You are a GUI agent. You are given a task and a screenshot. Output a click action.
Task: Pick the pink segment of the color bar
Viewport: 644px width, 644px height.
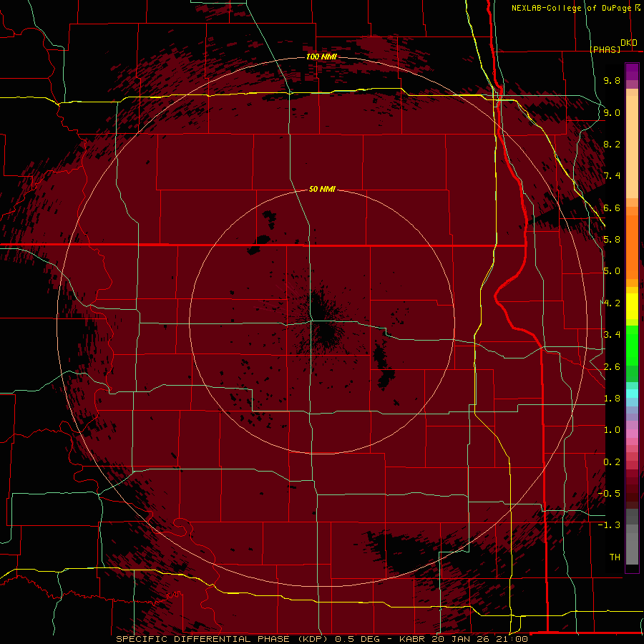pos(632,434)
